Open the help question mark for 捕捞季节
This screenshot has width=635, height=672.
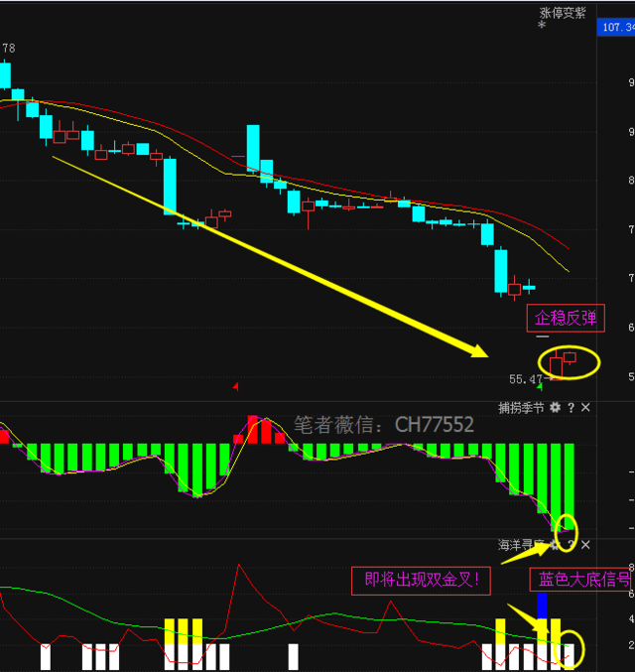(571, 408)
